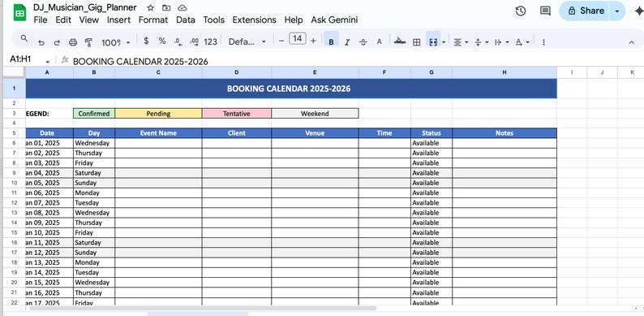Click the formula bar content
Image resolution: width=644 pixels, height=316 pixels.
140,62
